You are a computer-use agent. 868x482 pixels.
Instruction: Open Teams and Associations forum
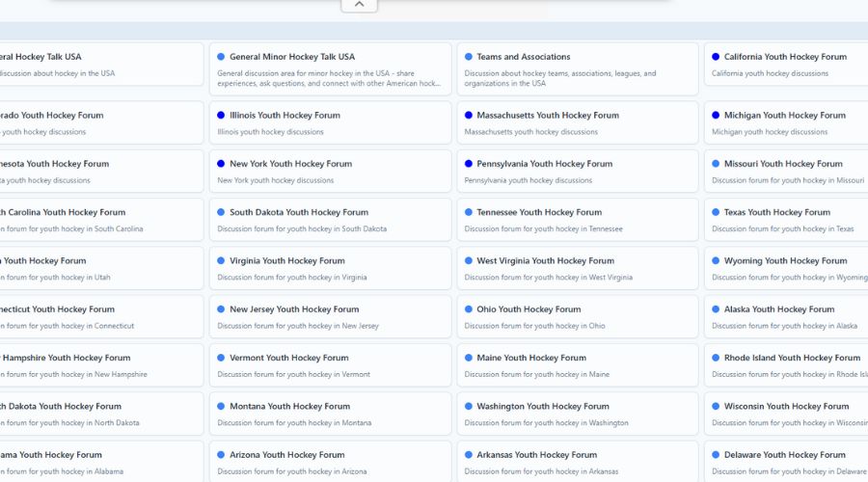pos(523,57)
